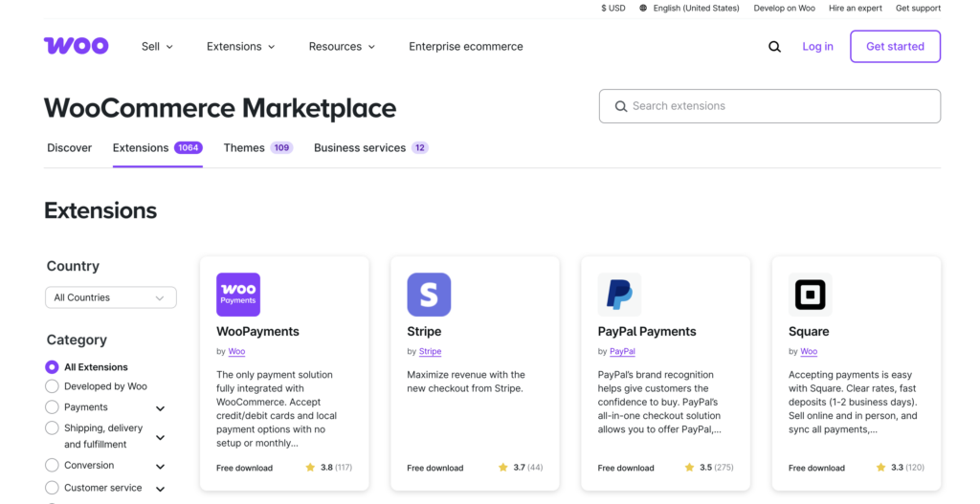The width and height of the screenshot is (980, 504).
Task: Click the Log in link
Action: coord(817,46)
